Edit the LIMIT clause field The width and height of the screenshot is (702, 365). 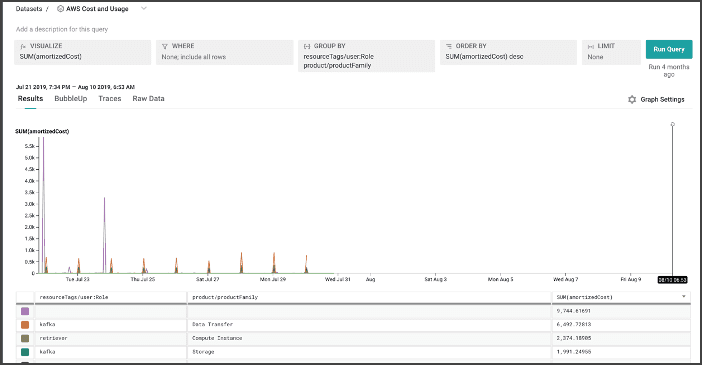[x=611, y=52]
